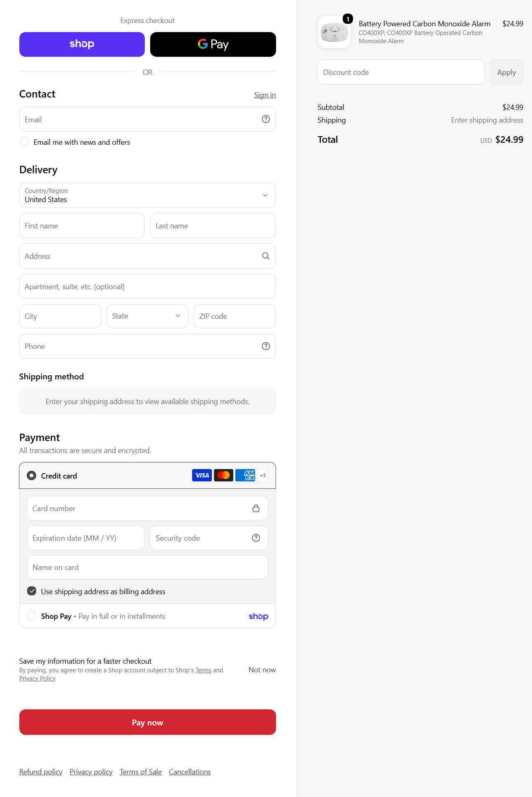The image size is (532, 797).
Task: Select the Credit card payment option
Action: [x=31, y=475]
